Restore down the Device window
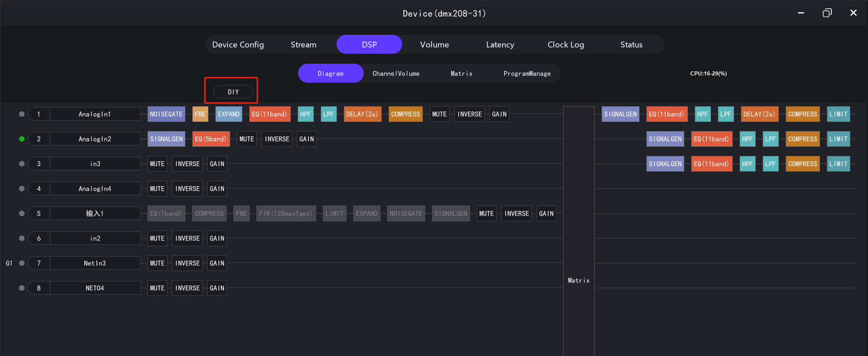The image size is (868, 356). tap(827, 13)
